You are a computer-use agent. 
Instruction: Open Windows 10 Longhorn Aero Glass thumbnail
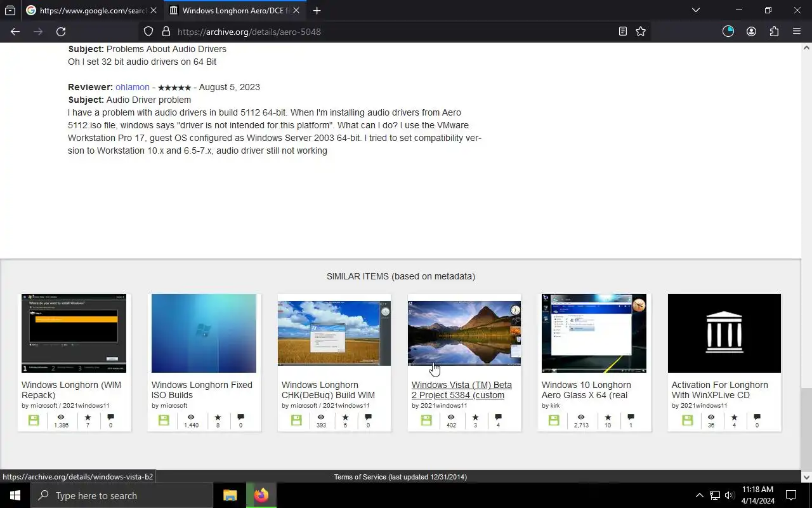pos(594,333)
